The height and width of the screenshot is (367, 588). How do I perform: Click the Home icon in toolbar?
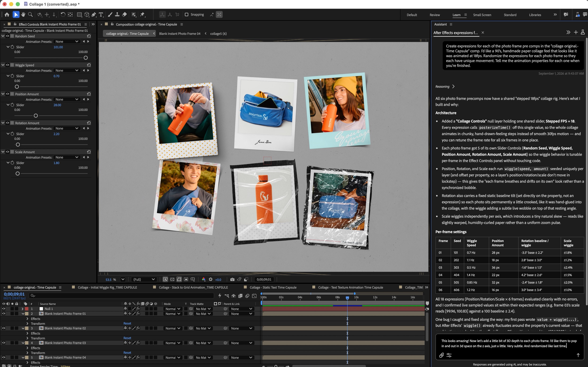7,15
